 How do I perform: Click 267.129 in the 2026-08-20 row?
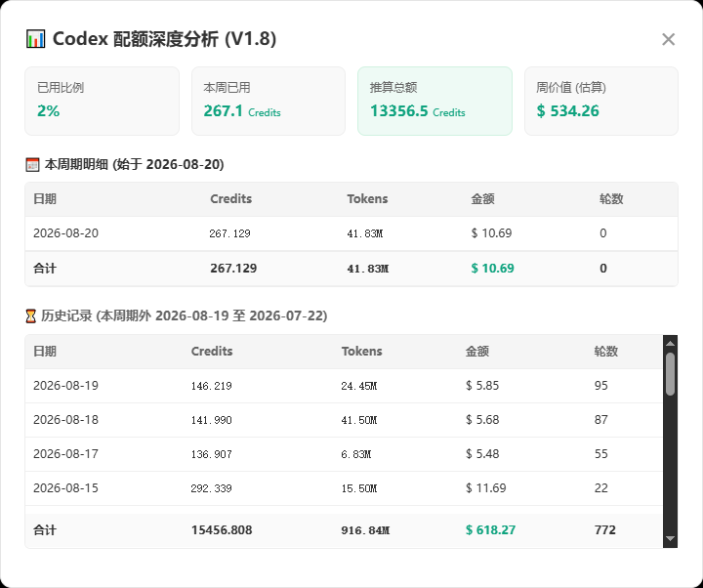(230, 233)
